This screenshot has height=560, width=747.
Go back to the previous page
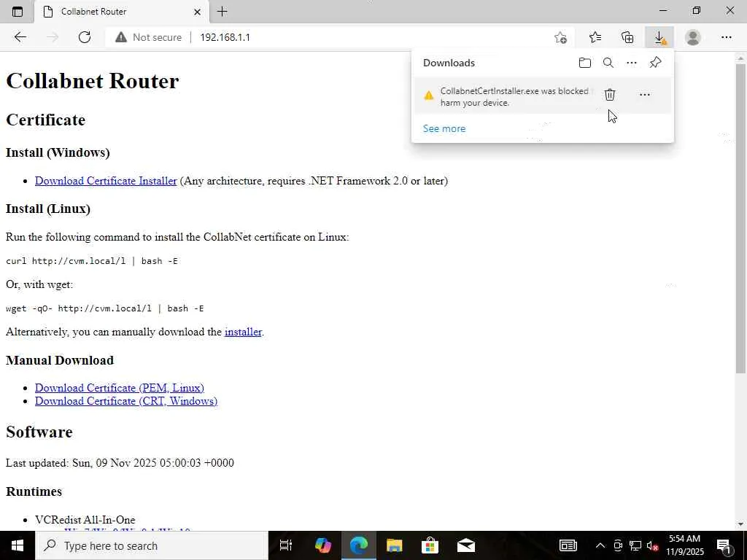click(20, 37)
